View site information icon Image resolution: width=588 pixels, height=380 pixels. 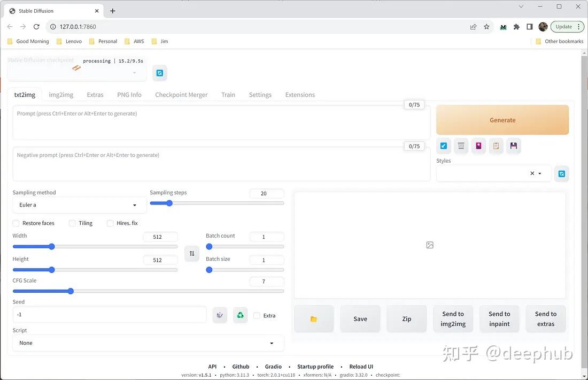(53, 27)
